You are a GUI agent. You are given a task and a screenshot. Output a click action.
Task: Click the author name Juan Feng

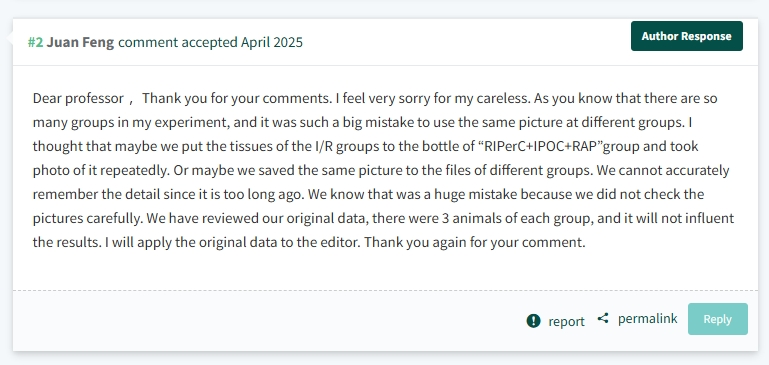[80, 42]
